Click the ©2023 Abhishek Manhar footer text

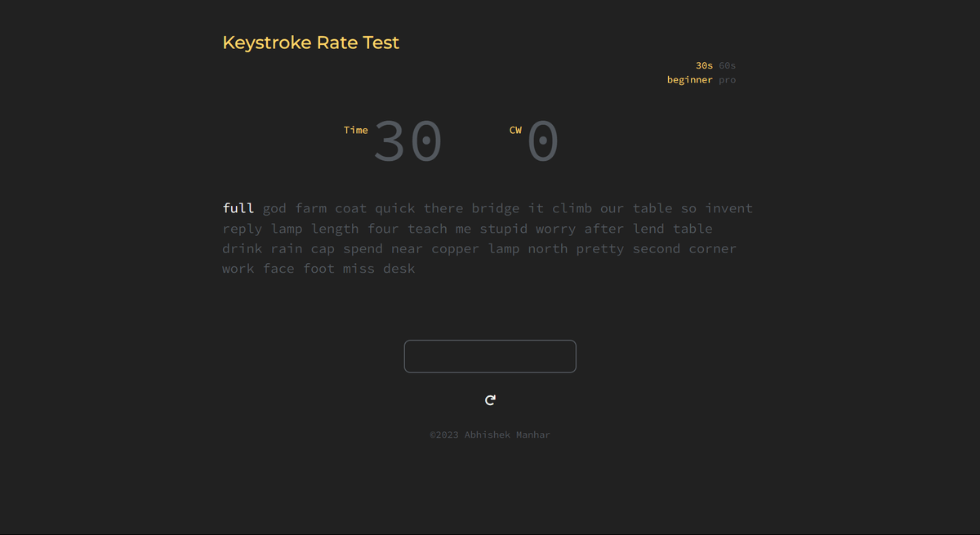[490, 435]
